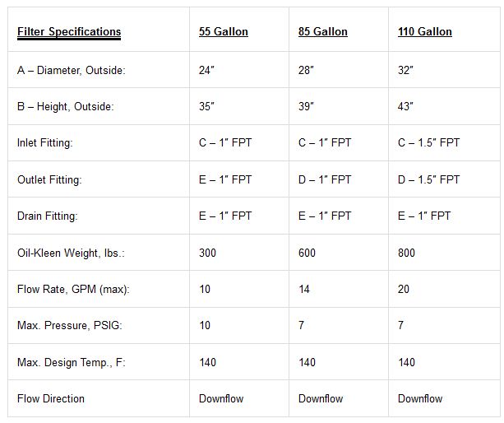Select the 20 flow rate value
Image resolution: width=504 pixels, height=423 pixels.
pyautogui.click(x=405, y=289)
